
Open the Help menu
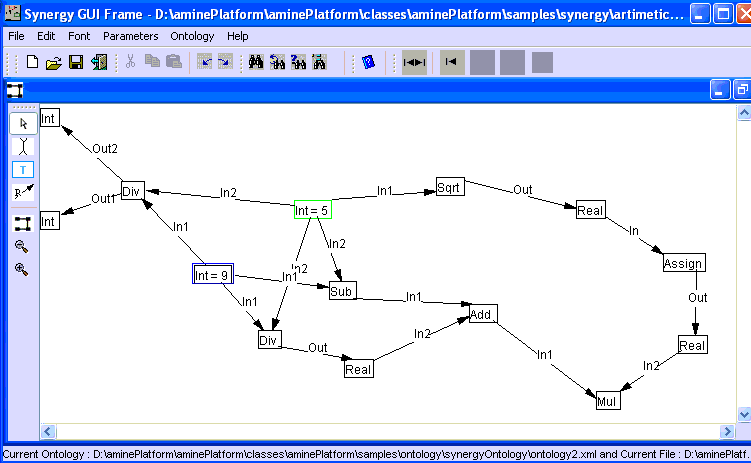click(x=238, y=36)
